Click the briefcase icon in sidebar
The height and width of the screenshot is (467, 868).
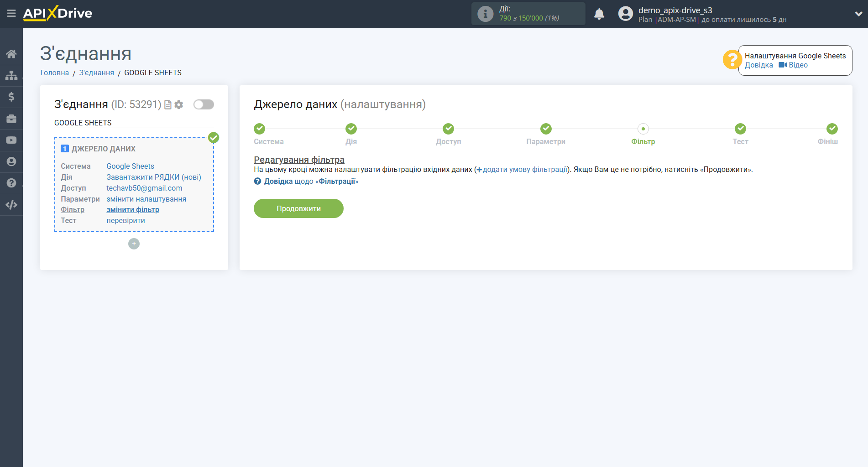pyautogui.click(x=11, y=119)
